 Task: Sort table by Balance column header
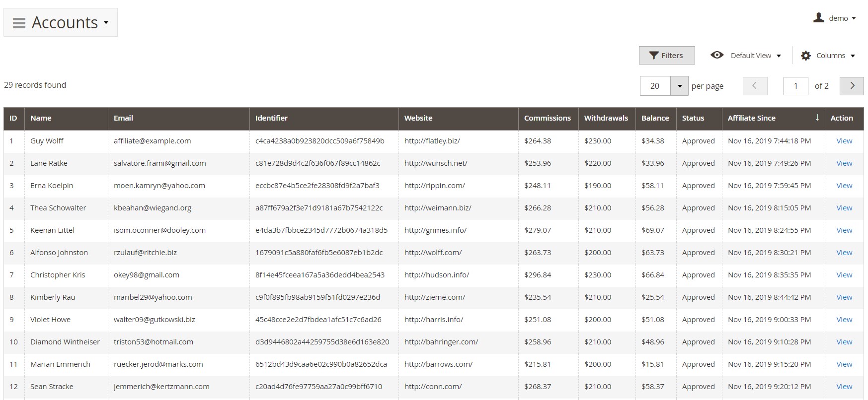coord(654,118)
